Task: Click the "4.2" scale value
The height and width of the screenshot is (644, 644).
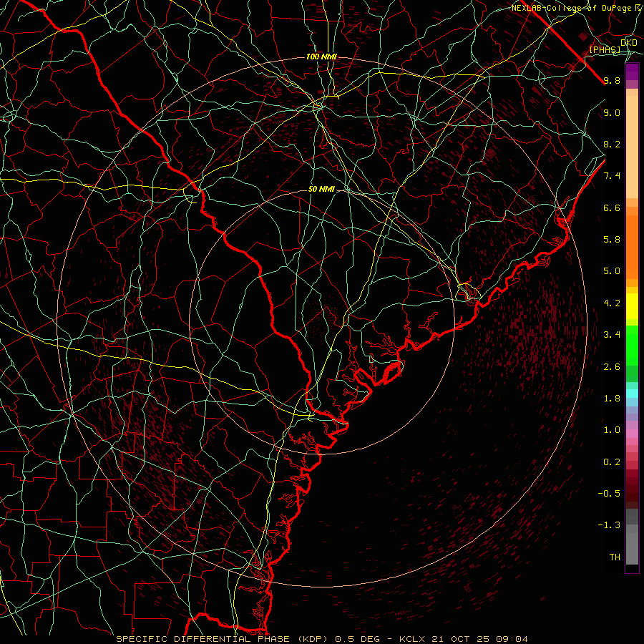Action: [x=612, y=303]
